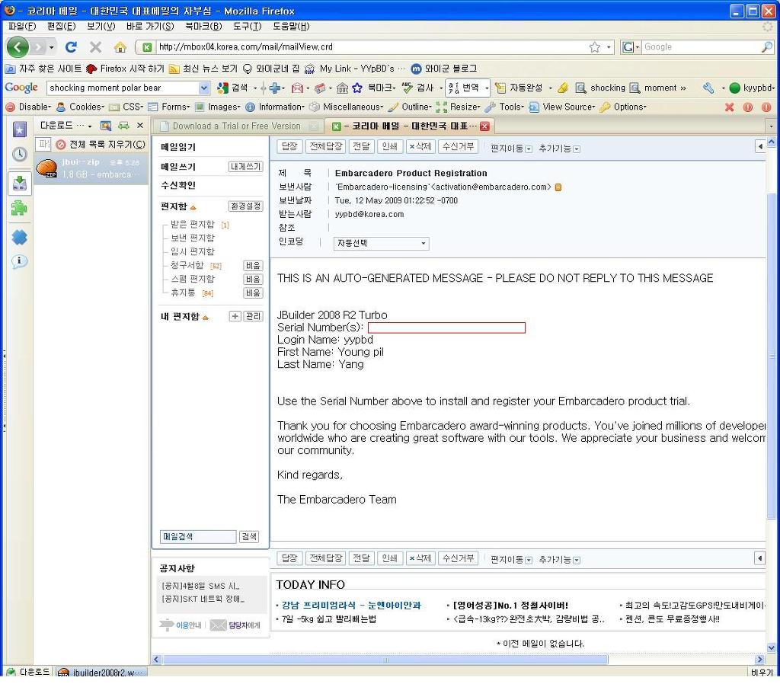
Task: Open the Back button history dropdown
Action: 51,48
